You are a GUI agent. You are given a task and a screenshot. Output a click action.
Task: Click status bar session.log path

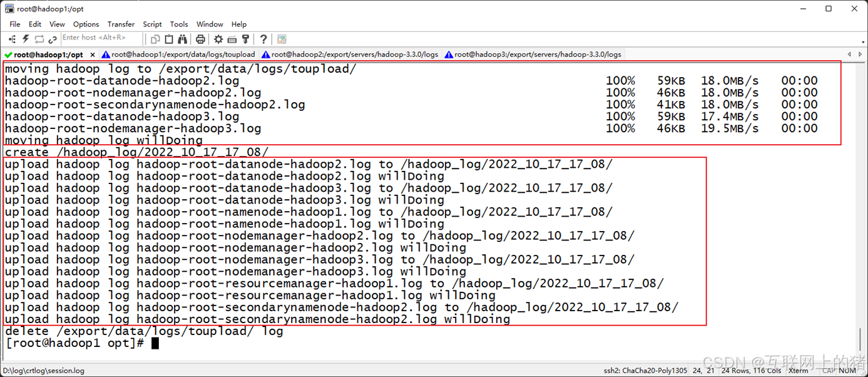44,370
